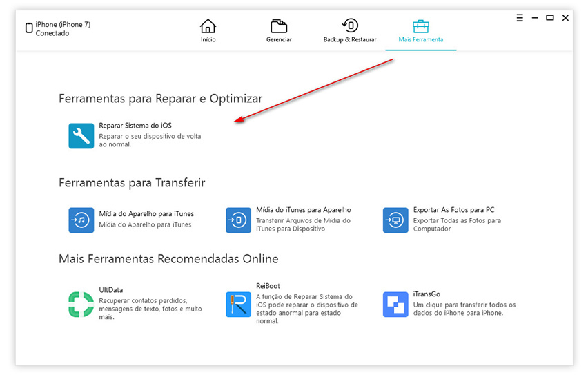Open the Início home tab

(208, 31)
